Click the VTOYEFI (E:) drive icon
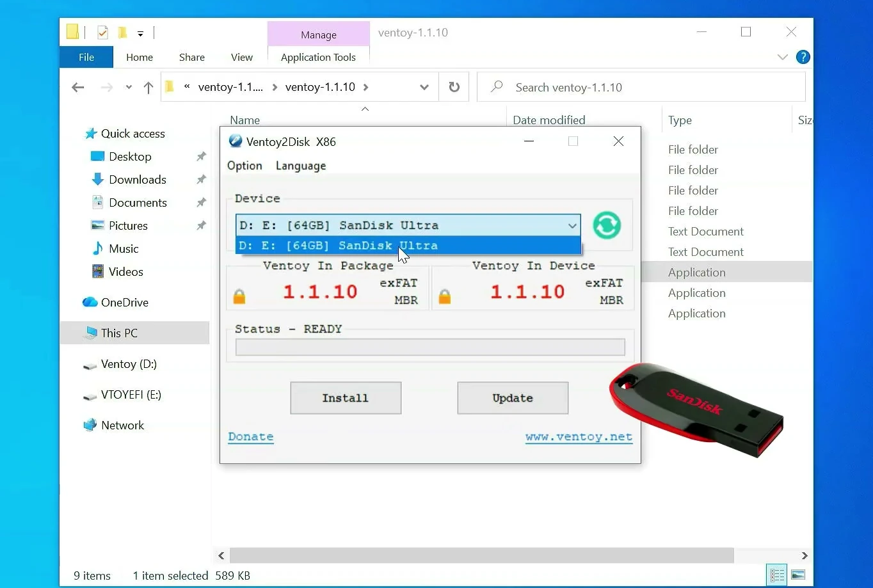The height and width of the screenshot is (588, 873). [x=90, y=396]
